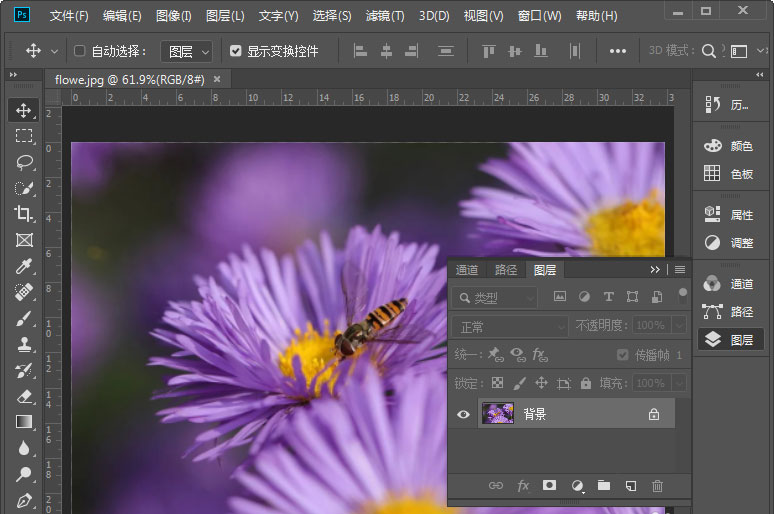The width and height of the screenshot is (774, 514).
Task: Toggle lock transparent pixels
Action: pyautogui.click(x=498, y=383)
